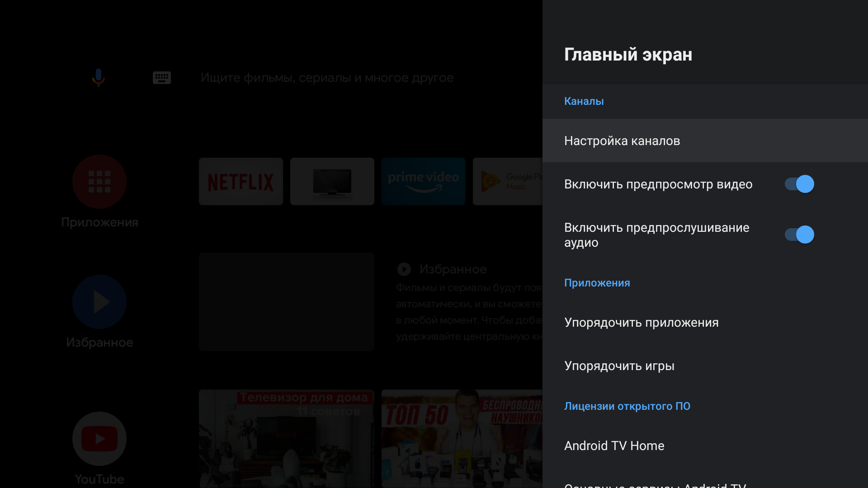Play the Телевизор для дома video thumbnail
Screen dimensions: 868x488
click(x=287, y=438)
